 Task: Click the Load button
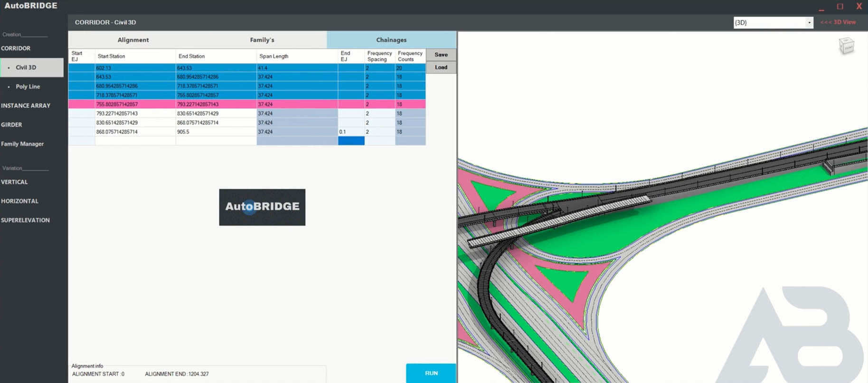point(441,67)
